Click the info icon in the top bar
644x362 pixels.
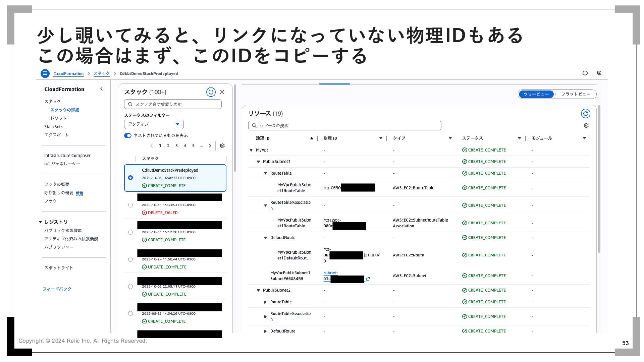(585, 73)
